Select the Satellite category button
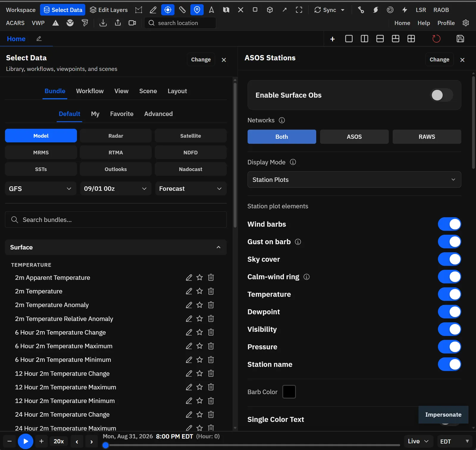This screenshot has height=450, width=476. [x=191, y=136]
